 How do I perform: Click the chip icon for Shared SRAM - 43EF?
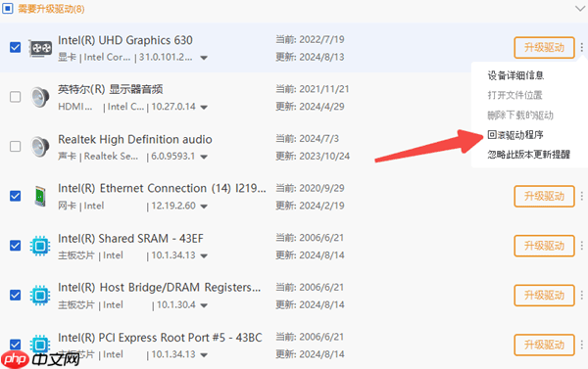(x=40, y=246)
